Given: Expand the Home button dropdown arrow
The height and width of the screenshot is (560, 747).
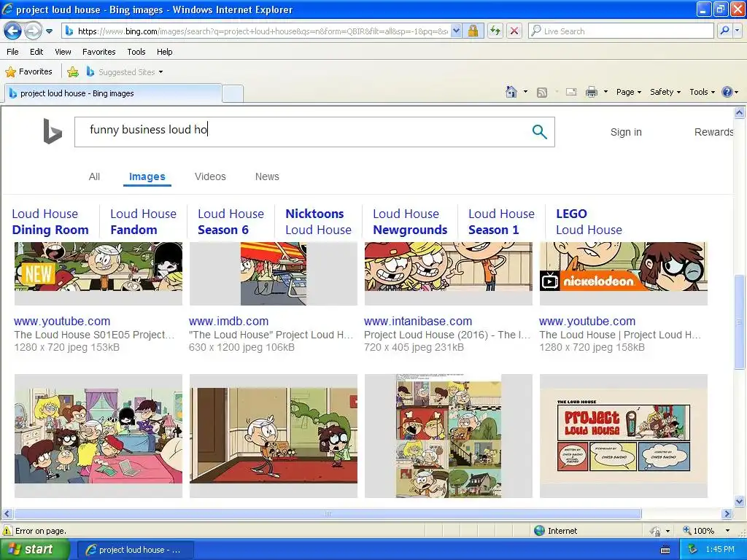Looking at the screenshot, I should (525, 92).
